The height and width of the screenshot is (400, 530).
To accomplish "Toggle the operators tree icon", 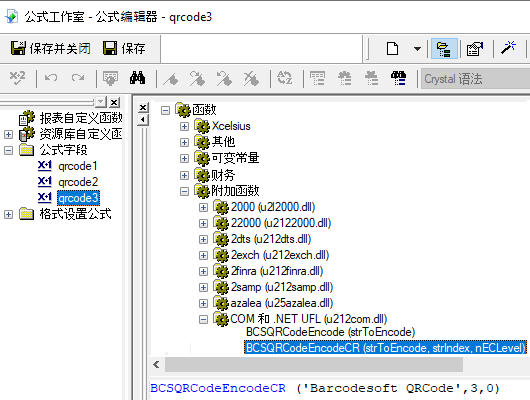I will pyautogui.click(x=371, y=78).
